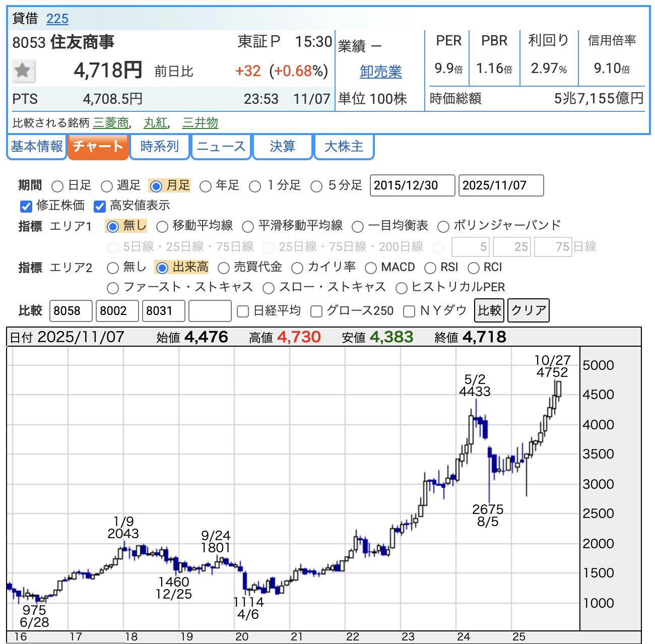Screen dimensions: 655x644
Task: Switch to the 時系列 tab
Action: tap(160, 147)
